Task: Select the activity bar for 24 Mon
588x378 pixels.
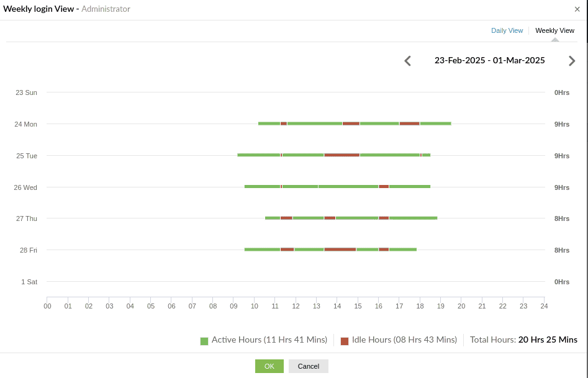Action: coord(354,124)
